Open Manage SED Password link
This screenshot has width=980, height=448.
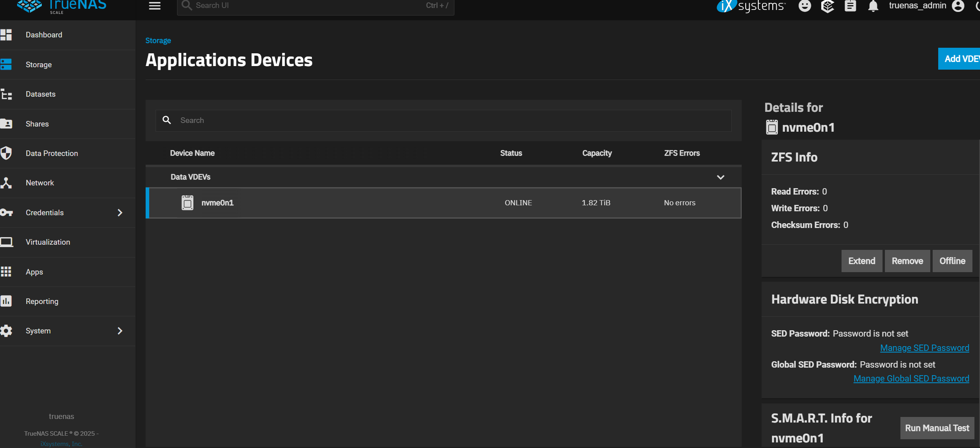(924, 348)
